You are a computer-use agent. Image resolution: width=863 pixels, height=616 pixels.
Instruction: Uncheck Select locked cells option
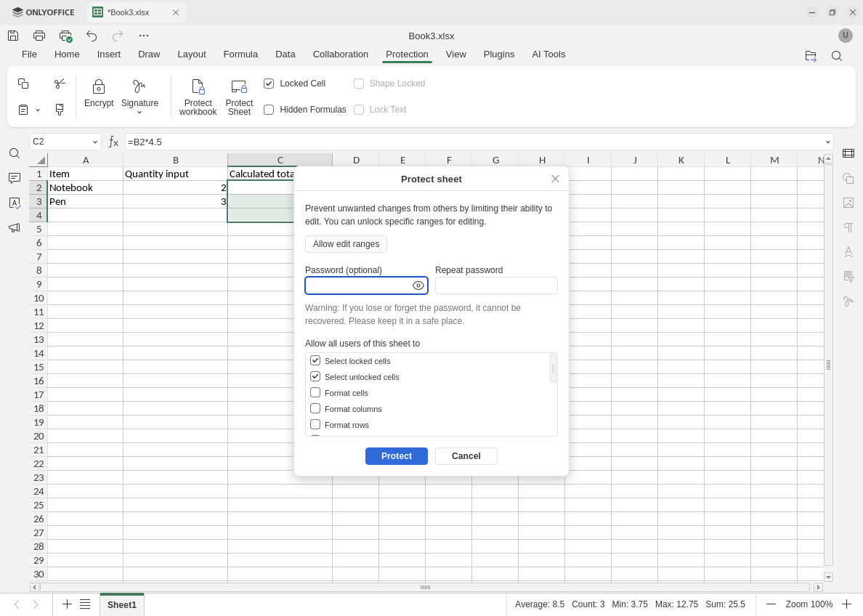point(315,360)
